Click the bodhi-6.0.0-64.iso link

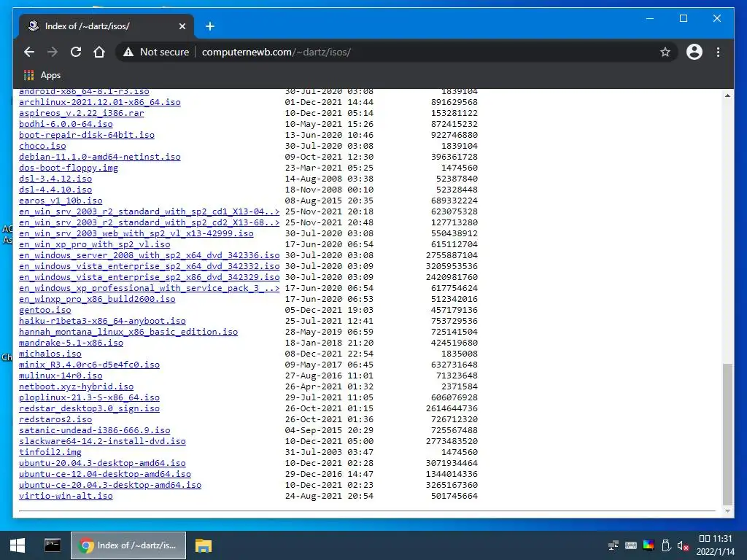tap(66, 124)
